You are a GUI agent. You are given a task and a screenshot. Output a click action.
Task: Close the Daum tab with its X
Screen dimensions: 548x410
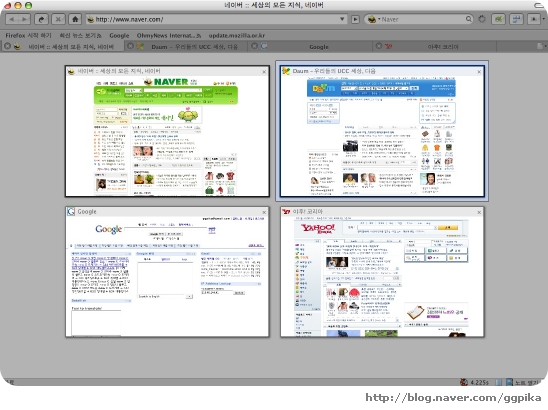tap(130, 46)
